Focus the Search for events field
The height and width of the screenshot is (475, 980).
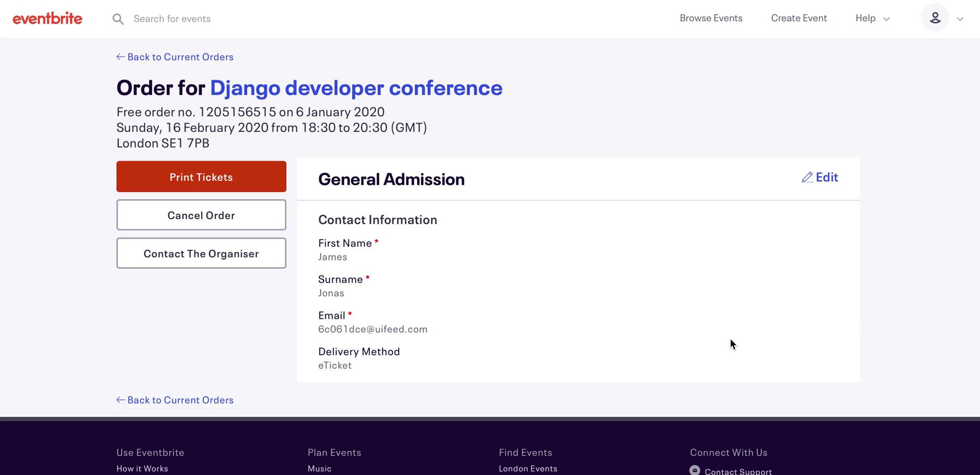click(x=172, y=19)
